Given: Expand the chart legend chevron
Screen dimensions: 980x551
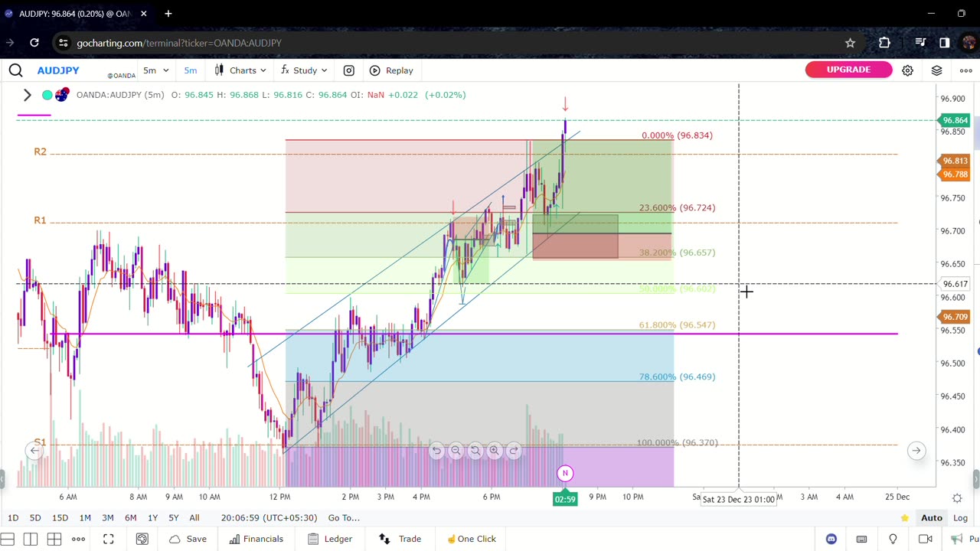Looking at the screenshot, I should pyautogui.click(x=27, y=95).
